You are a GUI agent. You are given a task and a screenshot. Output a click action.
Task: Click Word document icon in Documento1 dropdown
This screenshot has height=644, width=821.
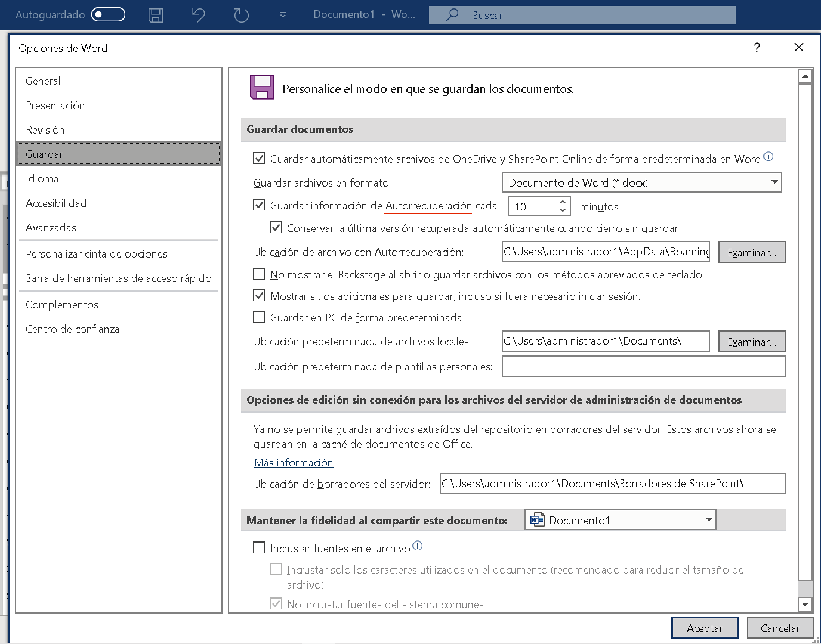coord(537,520)
